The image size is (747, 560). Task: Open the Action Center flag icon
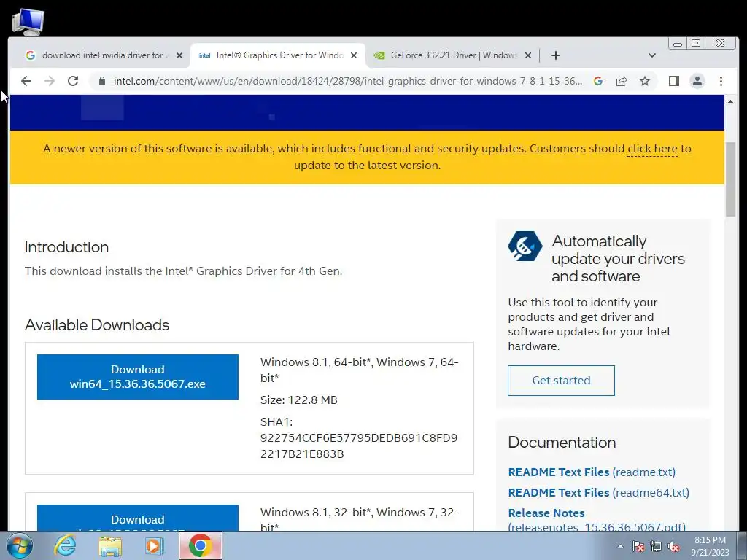638,546
